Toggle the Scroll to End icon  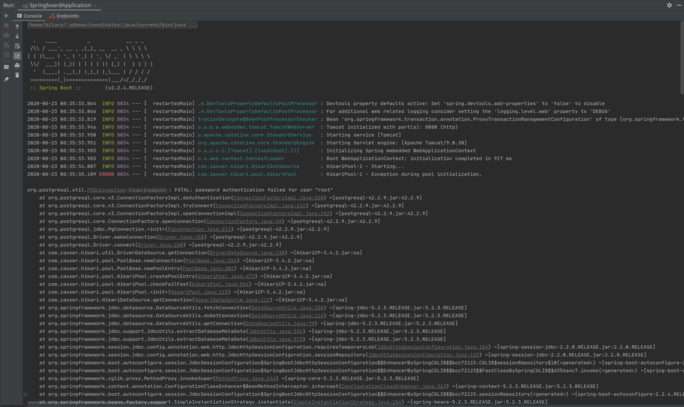pyautogui.click(x=17, y=56)
